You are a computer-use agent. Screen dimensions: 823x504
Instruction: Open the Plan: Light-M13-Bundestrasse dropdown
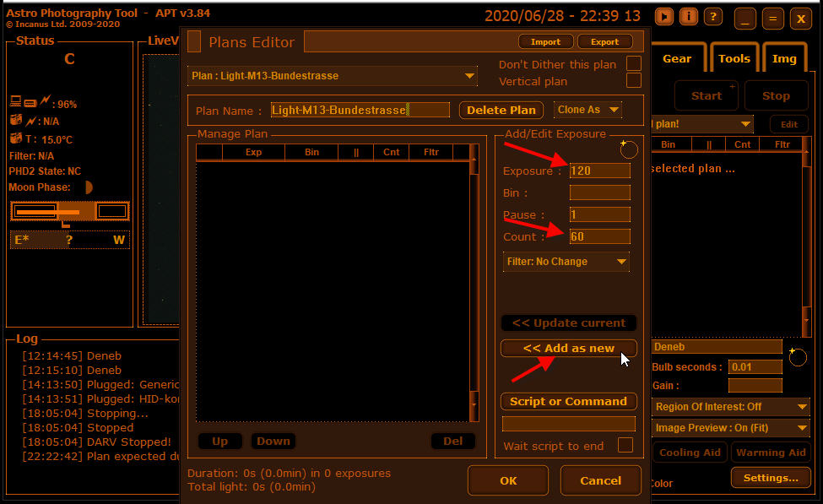pos(333,76)
